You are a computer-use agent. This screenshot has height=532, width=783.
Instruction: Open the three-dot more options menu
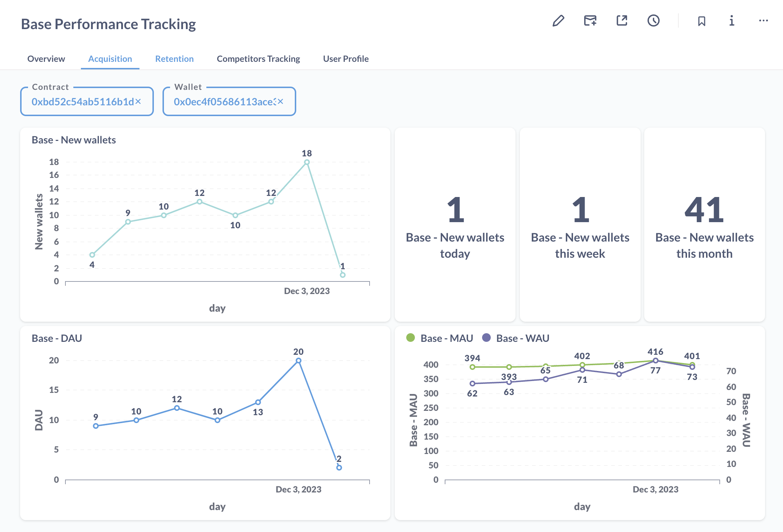pyautogui.click(x=764, y=21)
